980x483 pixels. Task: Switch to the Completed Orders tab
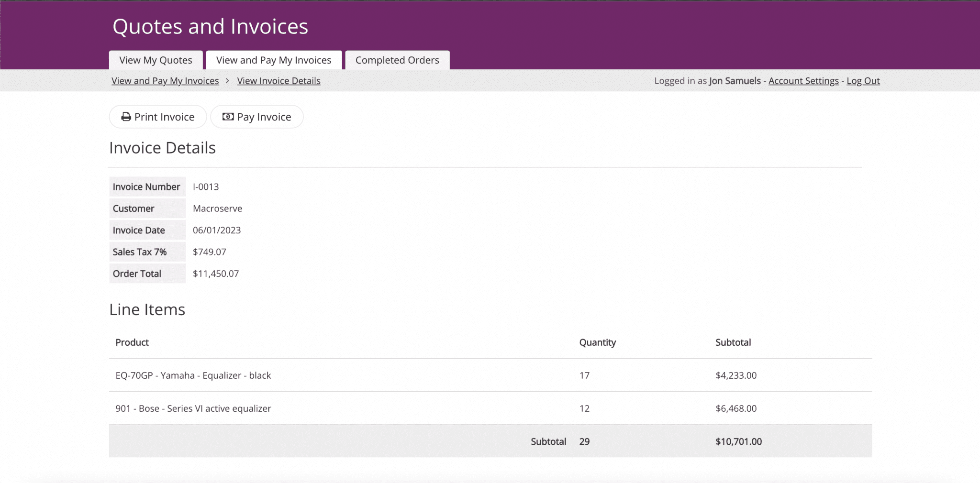coord(397,60)
